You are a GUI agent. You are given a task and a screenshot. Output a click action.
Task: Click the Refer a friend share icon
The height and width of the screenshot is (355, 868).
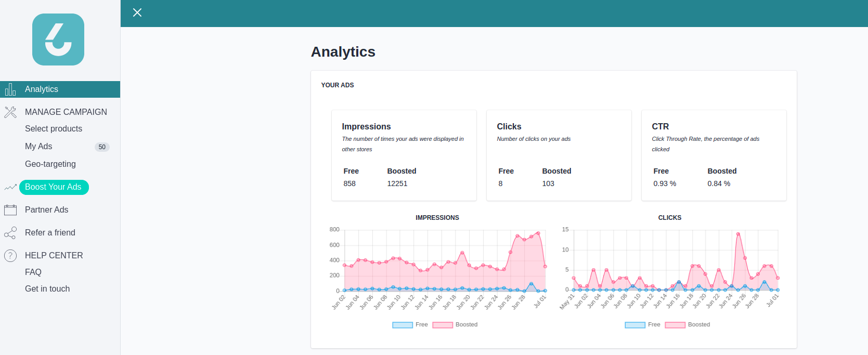point(10,233)
